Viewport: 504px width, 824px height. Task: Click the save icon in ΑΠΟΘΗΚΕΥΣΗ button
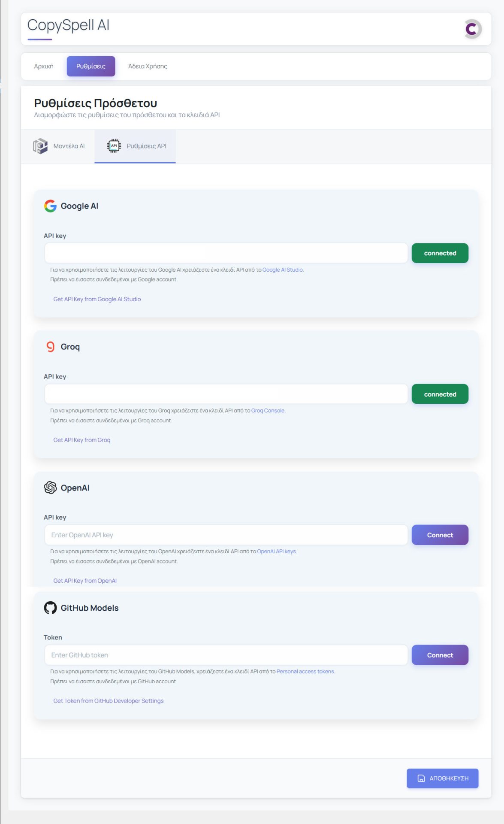[x=421, y=778]
